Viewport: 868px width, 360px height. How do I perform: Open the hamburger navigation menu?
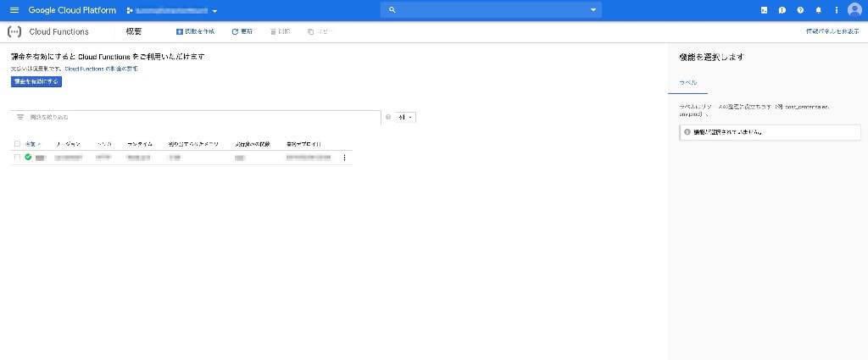pos(14,10)
